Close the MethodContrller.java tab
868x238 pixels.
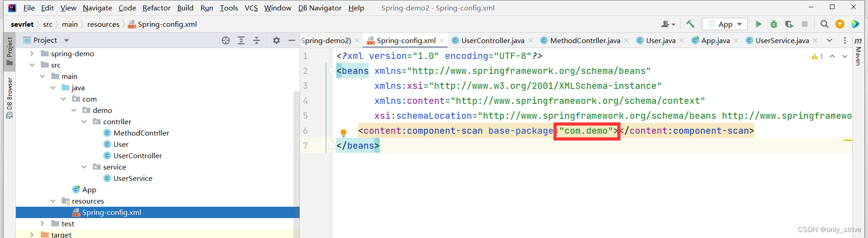(626, 40)
